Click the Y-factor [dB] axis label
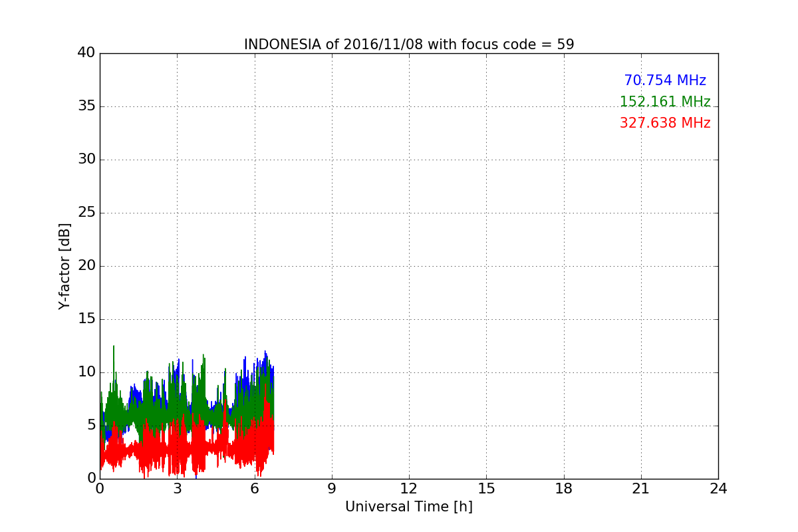This screenshot has width=798, height=532. [65, 266]
